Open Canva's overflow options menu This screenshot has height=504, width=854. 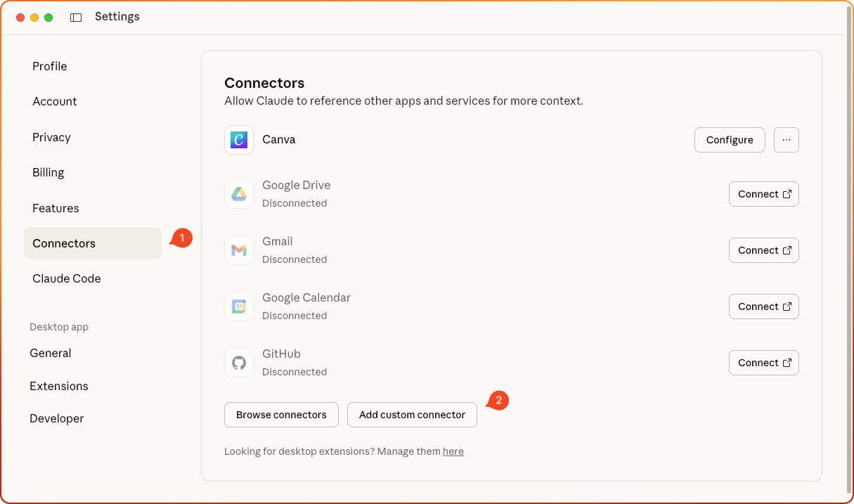[x=786, y=140]
